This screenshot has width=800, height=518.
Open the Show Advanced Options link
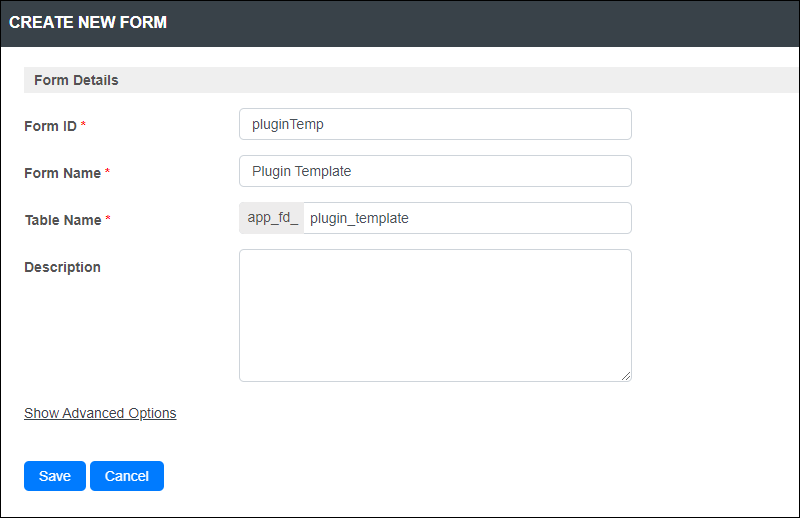[x=100, y=413]
